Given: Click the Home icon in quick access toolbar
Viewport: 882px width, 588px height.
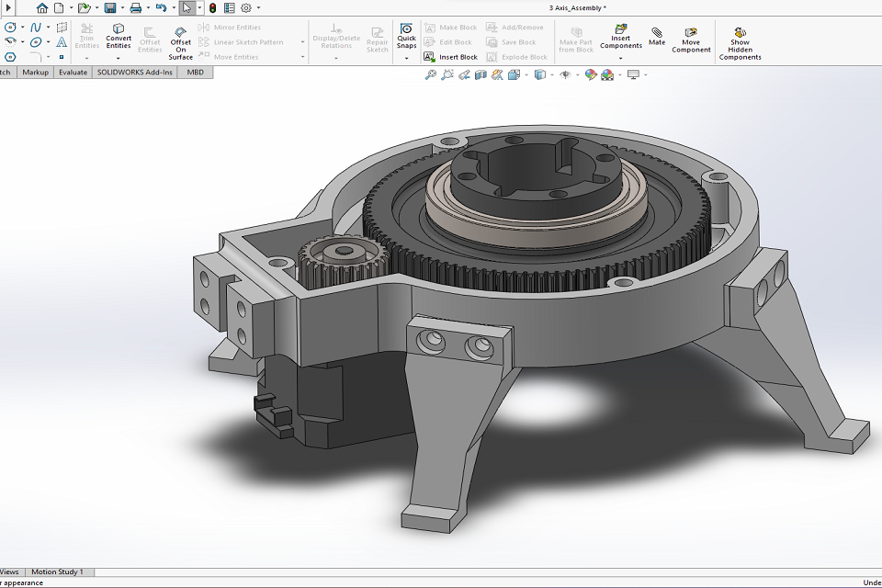Looking at the screenshot, I should point(41,8).
